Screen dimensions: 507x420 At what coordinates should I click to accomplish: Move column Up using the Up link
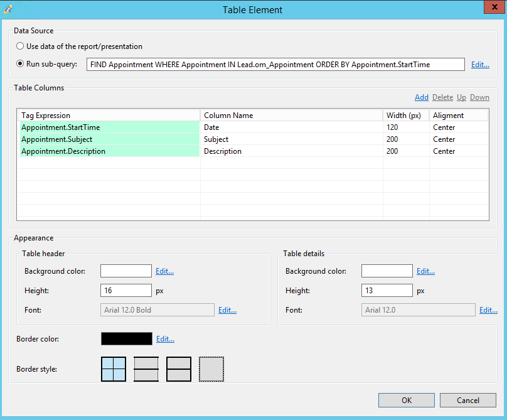tap(461, 97)
